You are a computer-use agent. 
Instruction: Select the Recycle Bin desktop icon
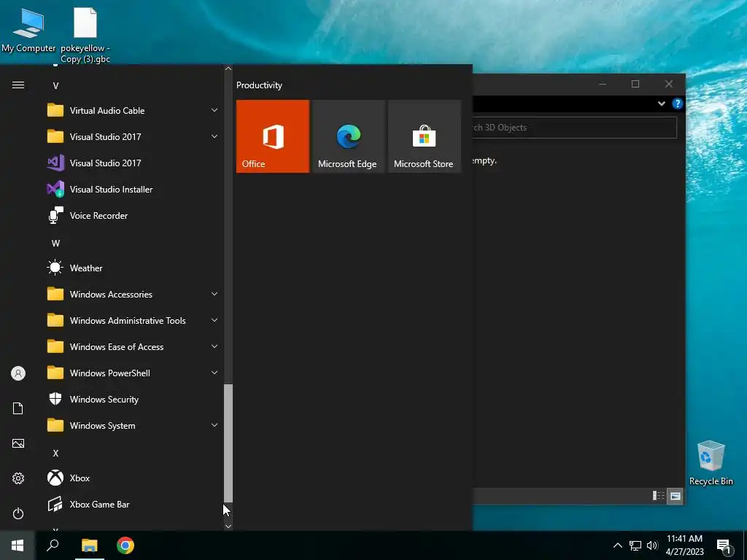[x=711, y=462]
